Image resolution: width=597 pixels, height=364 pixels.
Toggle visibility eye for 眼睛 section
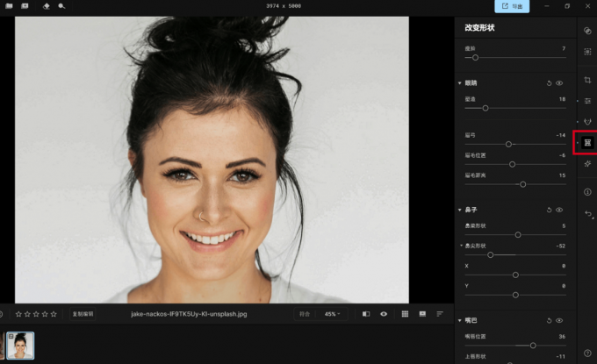click(x=560, y=83)
